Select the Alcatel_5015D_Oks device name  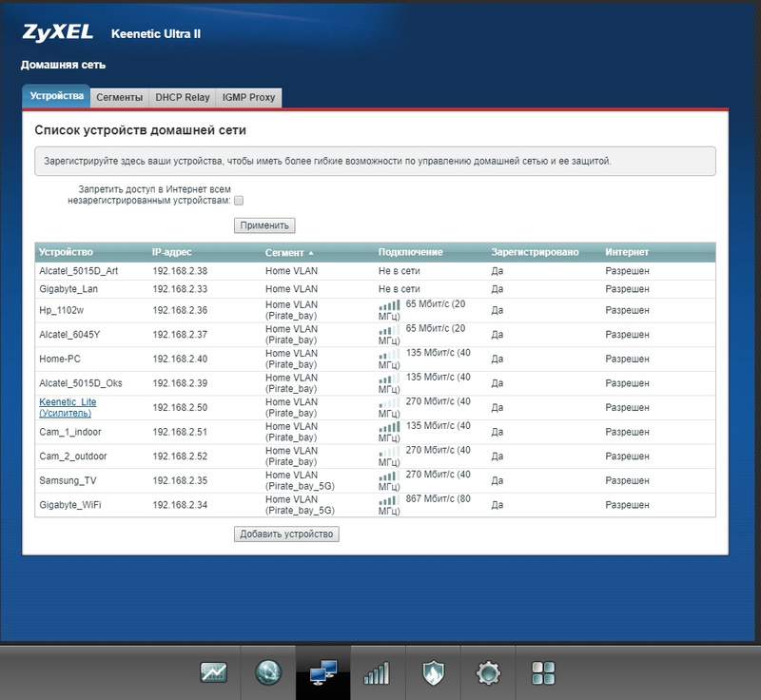coord(81,383)
